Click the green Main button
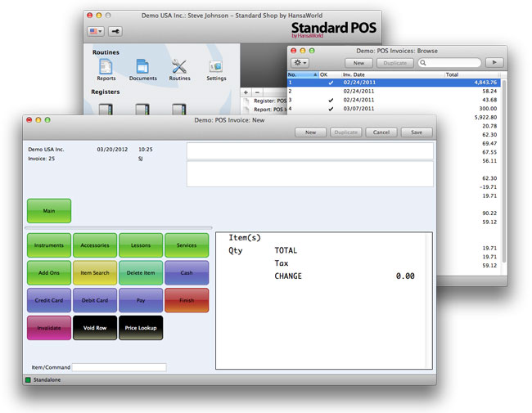 (49, 211)
